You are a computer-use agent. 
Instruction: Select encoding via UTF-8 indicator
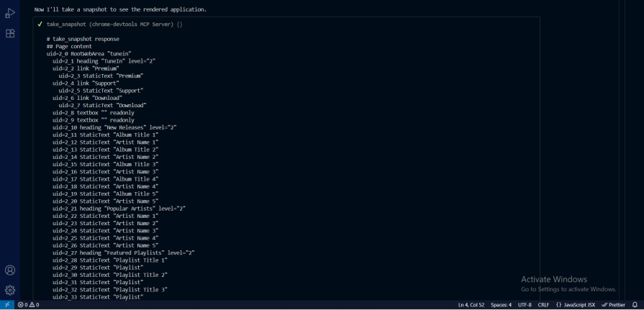[525, 305]
